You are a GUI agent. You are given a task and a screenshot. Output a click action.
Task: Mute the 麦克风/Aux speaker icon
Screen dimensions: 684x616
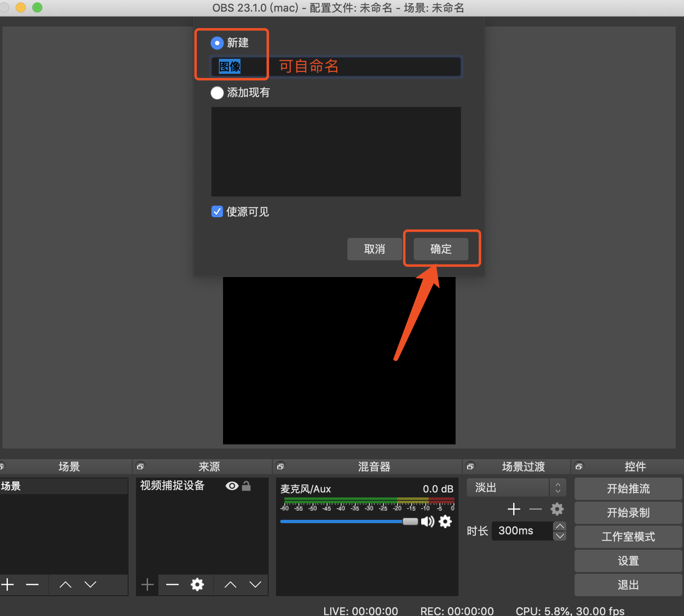click(x=427, y=521)
